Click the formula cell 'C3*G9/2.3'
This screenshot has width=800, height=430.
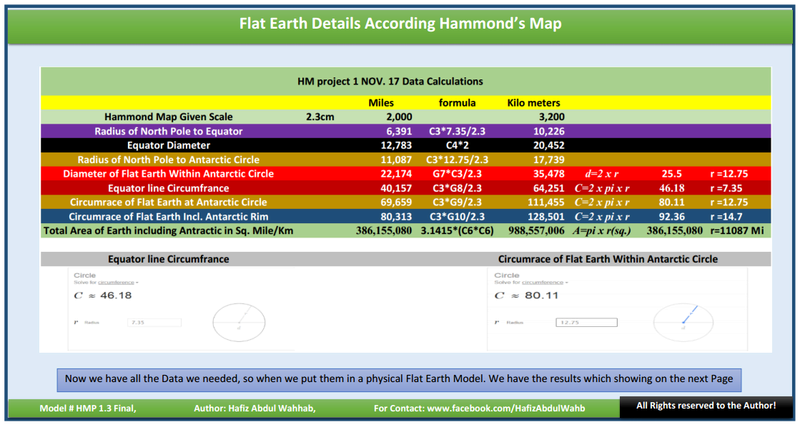tap(457, 202)
